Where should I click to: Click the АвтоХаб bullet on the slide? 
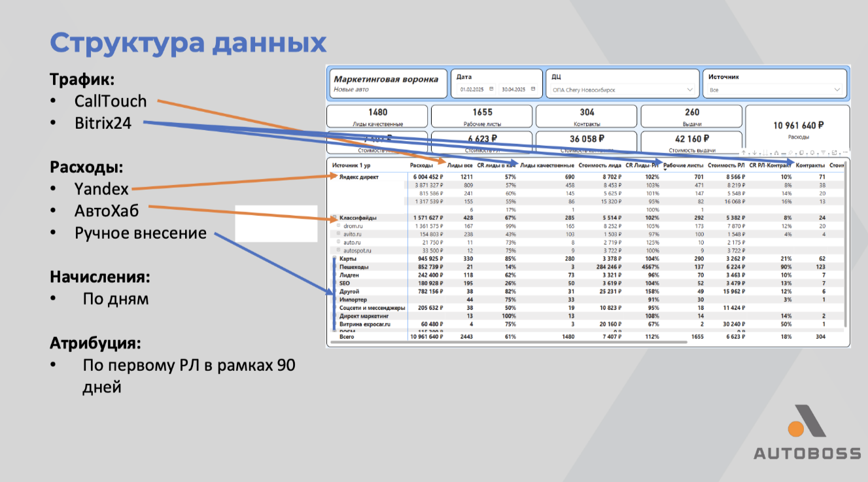107,211
